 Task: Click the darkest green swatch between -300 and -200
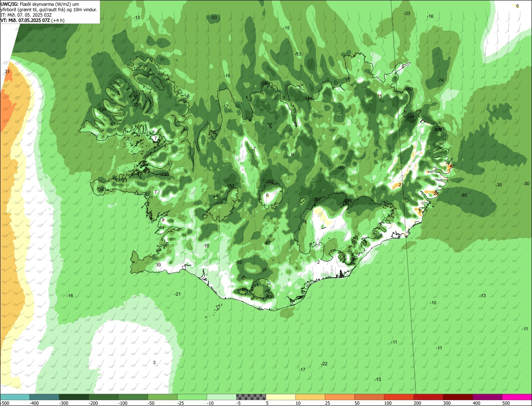pyautogui.click(x=74, y=397)
